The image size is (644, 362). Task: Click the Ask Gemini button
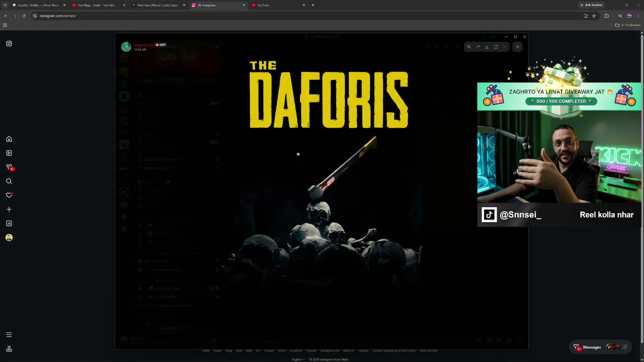[591, 5]
